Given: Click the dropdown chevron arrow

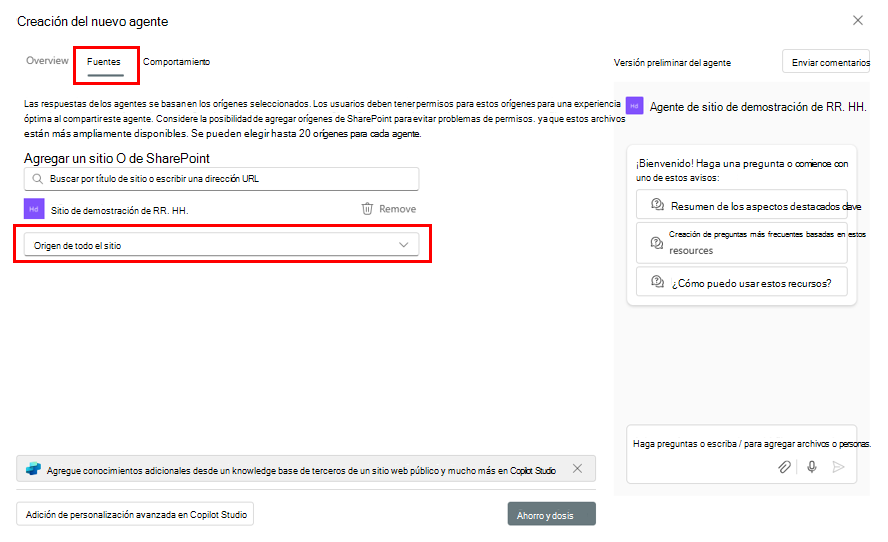Looking at the screenshot, I should [x=404, y=245].
